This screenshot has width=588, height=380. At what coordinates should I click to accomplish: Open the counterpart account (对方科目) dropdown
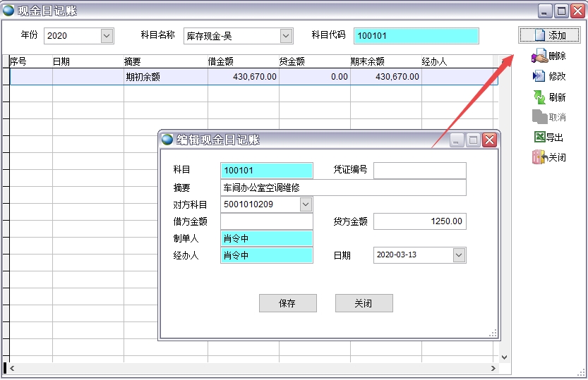(306, 204)
